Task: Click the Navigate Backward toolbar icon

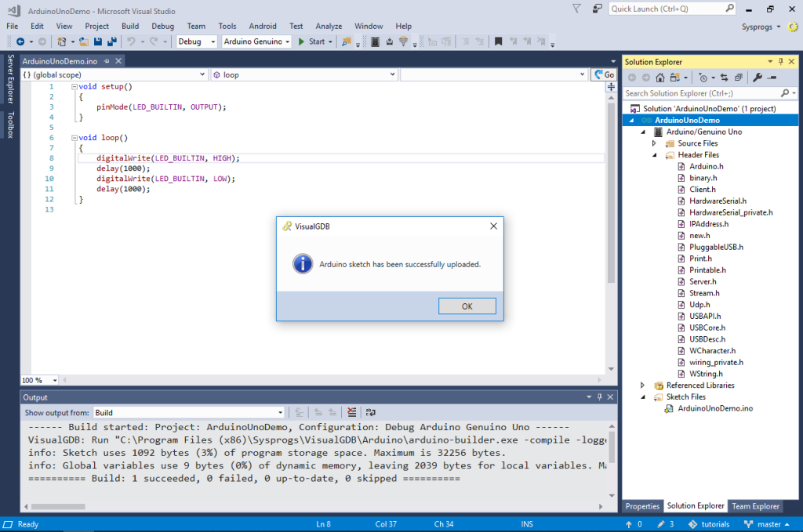Action: [x=20, y=42]
